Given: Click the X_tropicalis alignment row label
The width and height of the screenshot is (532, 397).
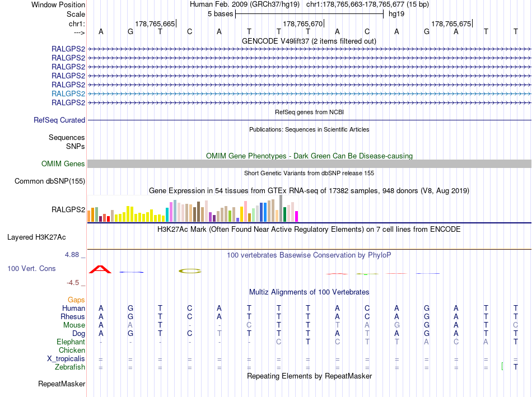Looking at the screenshot, I should pos(66,359).
